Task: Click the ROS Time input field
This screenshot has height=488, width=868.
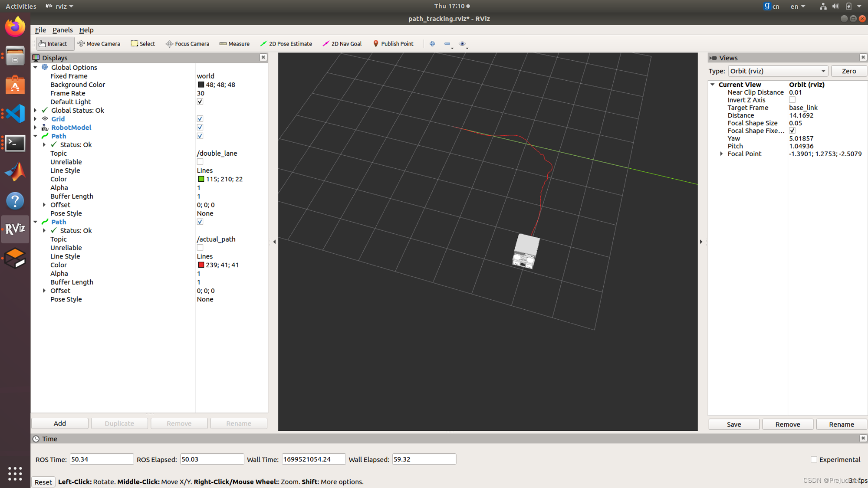Action: tap(102, 459)
